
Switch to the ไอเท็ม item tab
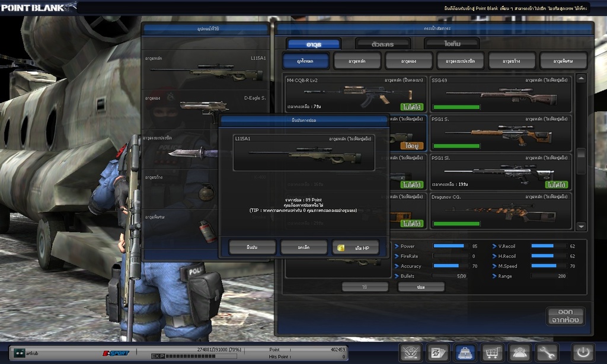[451, 44]
